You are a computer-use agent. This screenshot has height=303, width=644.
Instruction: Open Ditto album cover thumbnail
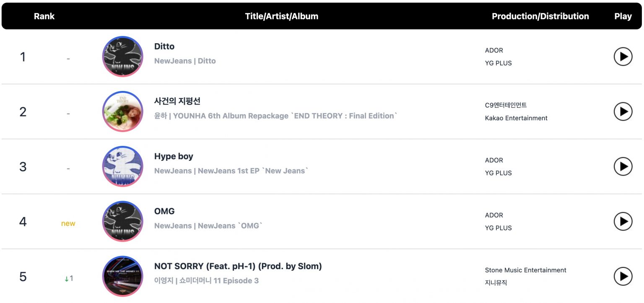point(122,57)
